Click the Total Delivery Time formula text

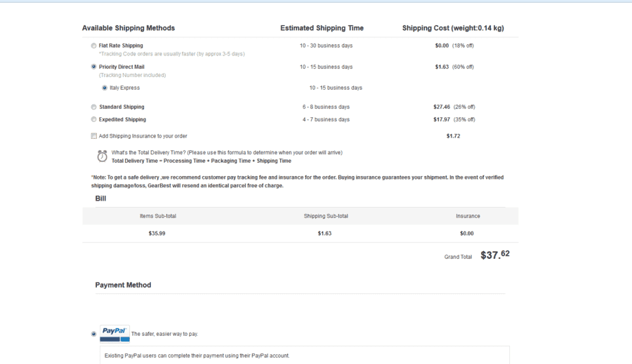tap(201, 161)
